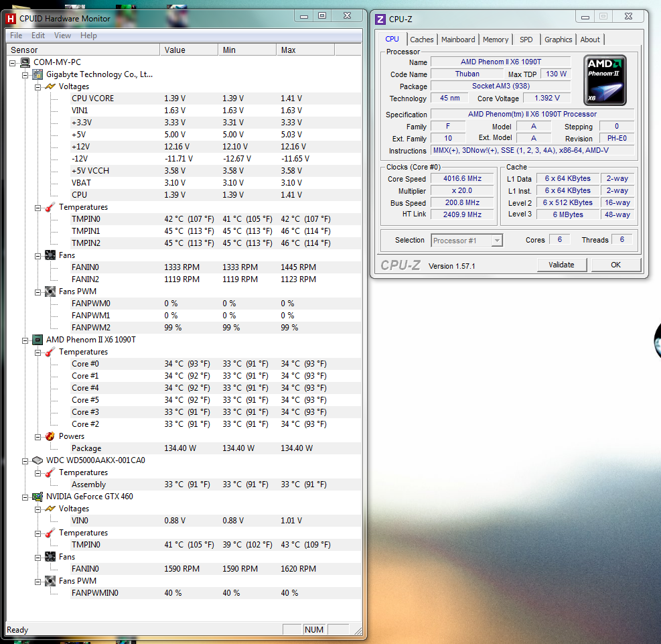
Task: Open the Help menu in Hardware Monitor
Action: click(x=88, y=36)
